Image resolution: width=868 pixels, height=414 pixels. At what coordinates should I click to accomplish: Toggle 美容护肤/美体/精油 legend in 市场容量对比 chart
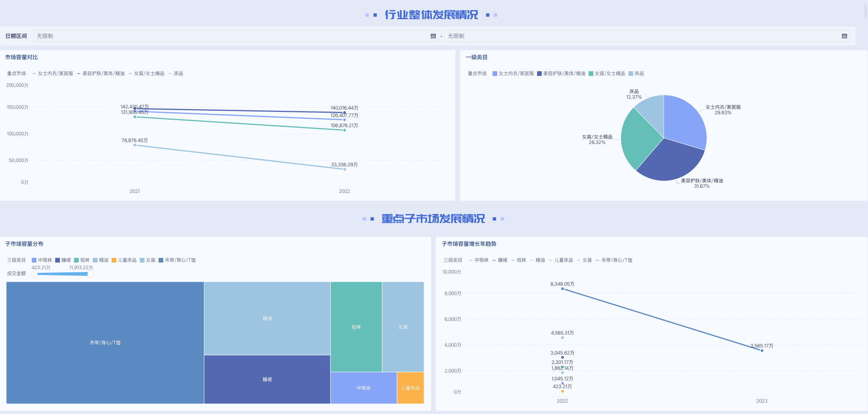click(101, 74)
